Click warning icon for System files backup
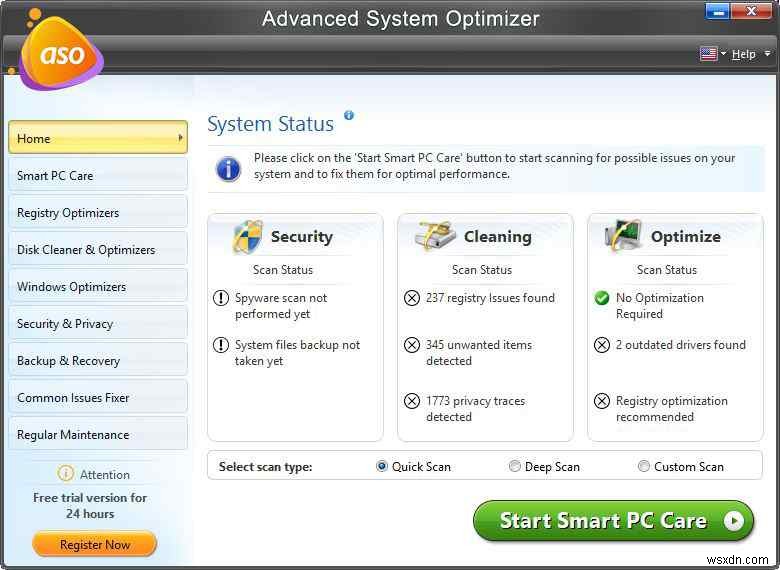 [221, 345]
